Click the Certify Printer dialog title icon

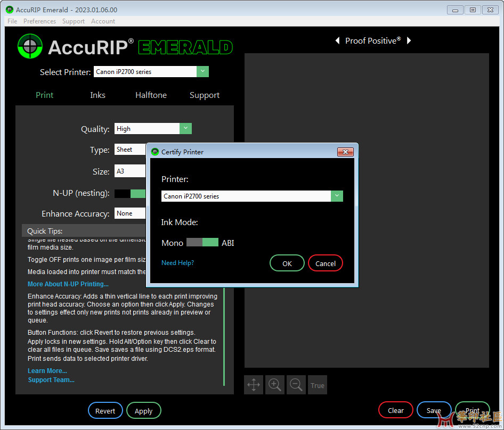155,152
